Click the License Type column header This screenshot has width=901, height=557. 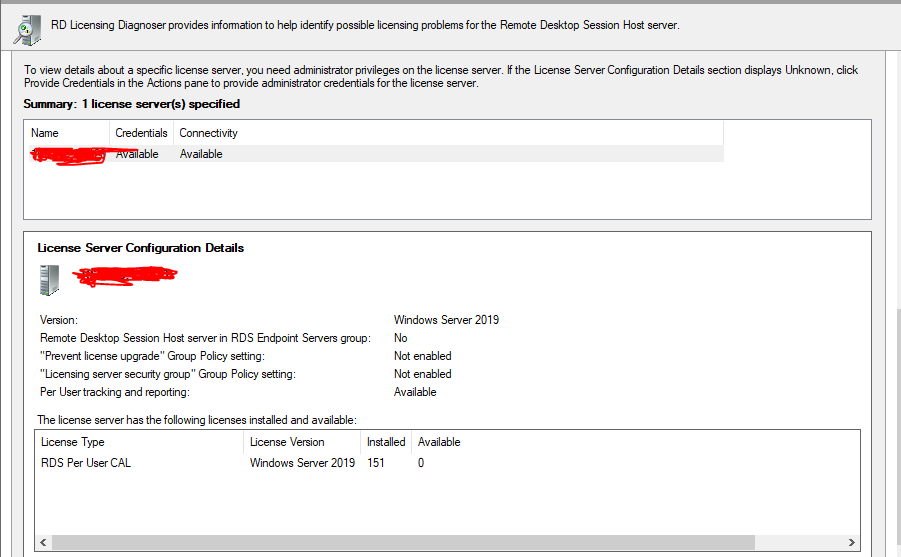[72, 442]
